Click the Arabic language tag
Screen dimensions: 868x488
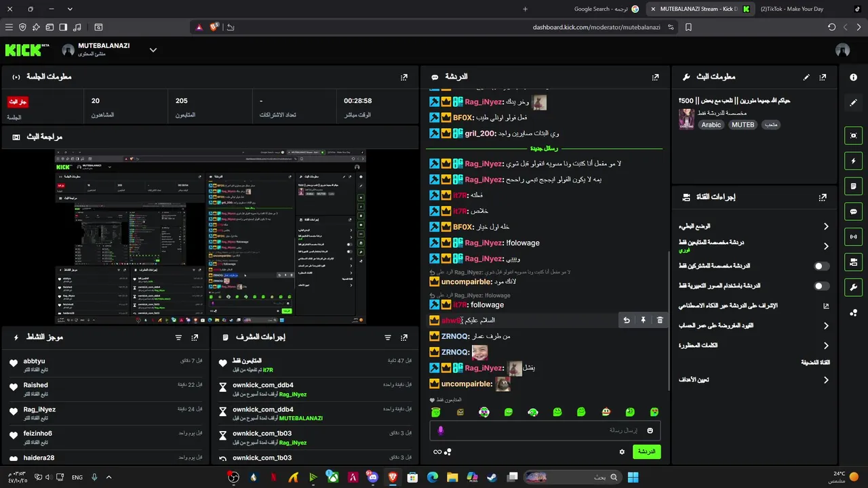(x=711, y=125)
